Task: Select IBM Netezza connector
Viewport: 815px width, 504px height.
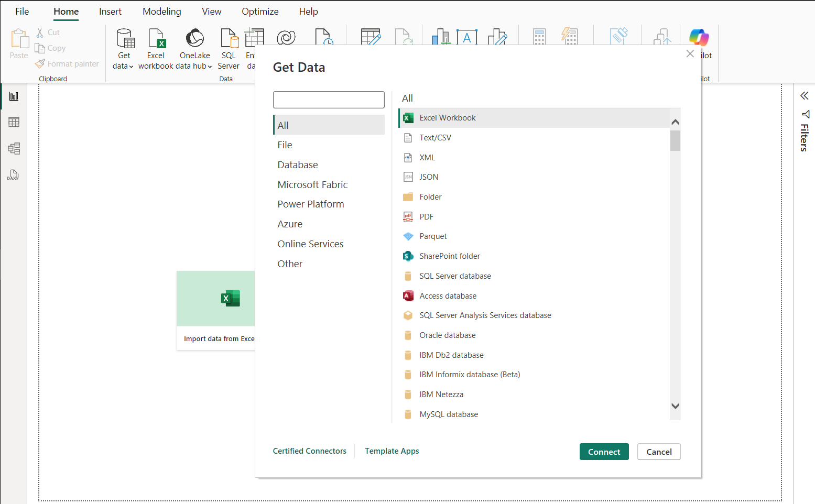Action: click(534, 395)
